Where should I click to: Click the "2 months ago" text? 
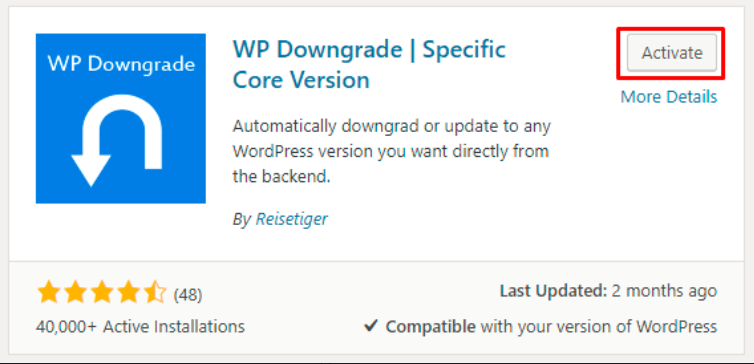(665, 291)
